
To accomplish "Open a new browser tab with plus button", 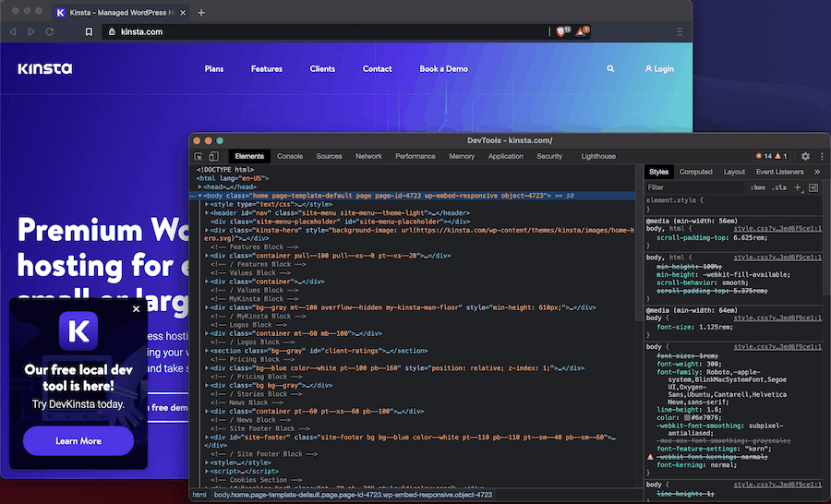I will coord(201,12).
